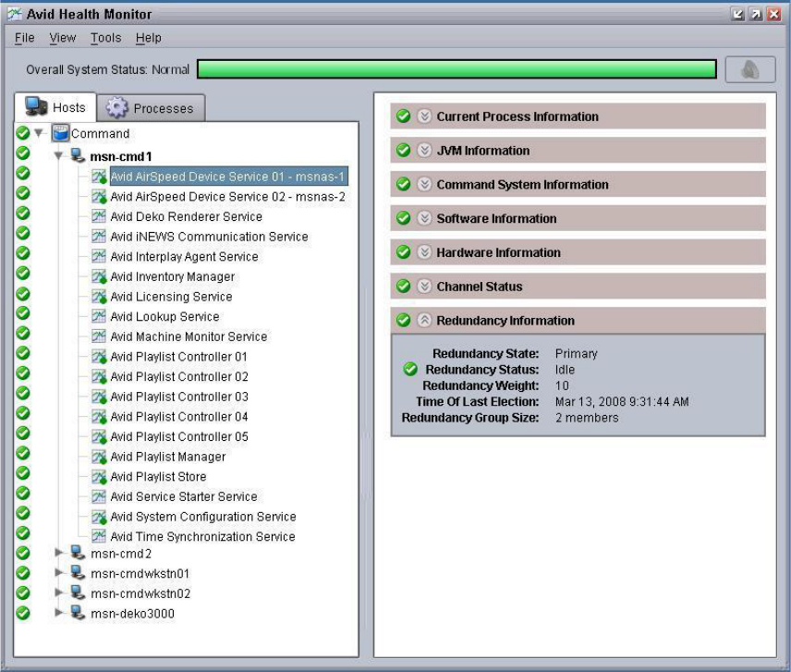
Task: Expand the msn-deko3000 host node
Action: 58,613
